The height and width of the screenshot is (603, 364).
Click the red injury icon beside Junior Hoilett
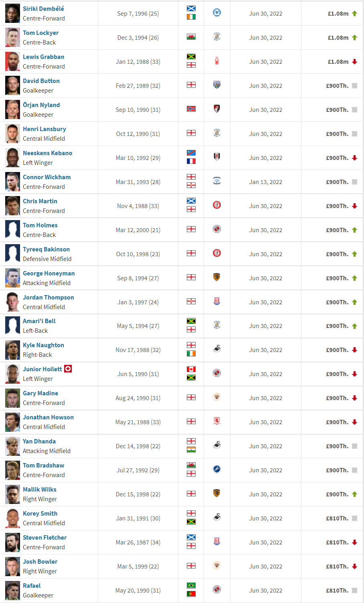[68, 368]
